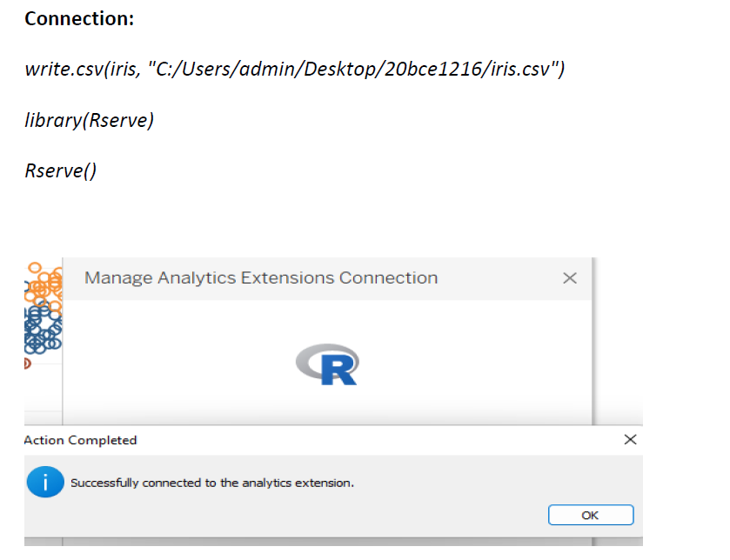Click the OK button

pyautogui.click(x=590, y=515)
